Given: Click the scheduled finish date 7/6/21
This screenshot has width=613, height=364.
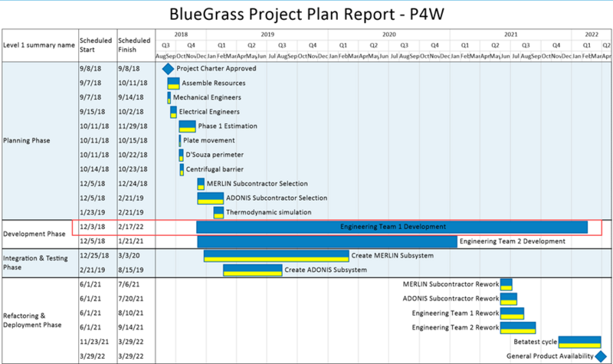Looking at the screenshot, I should pos(129,284).
